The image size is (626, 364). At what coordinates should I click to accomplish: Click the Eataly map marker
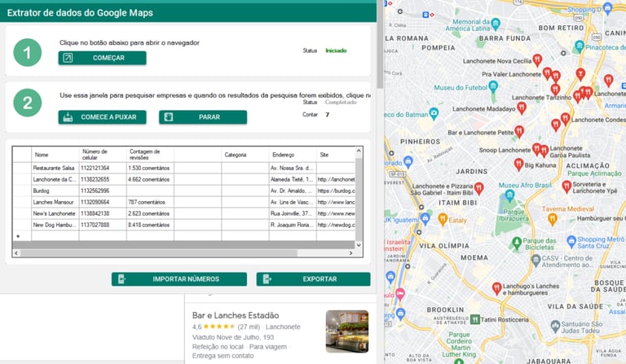tap(443, 219)
